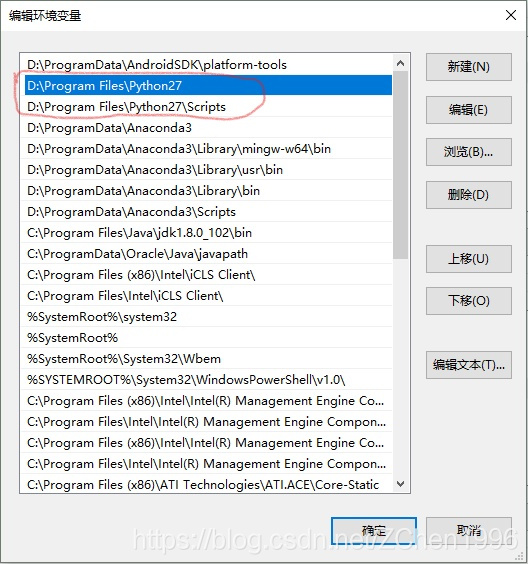Close the 编辑环境变量 dialog

(x=511, y=15)
